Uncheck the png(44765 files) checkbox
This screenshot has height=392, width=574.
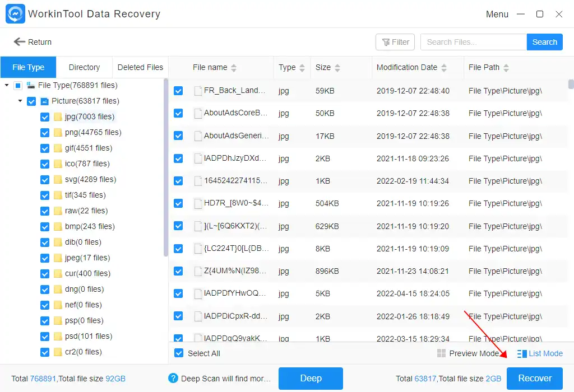tap(45, 133)
